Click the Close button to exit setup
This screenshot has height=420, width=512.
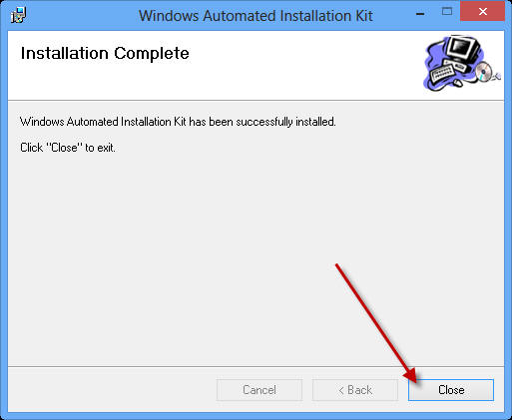point(451,390)
